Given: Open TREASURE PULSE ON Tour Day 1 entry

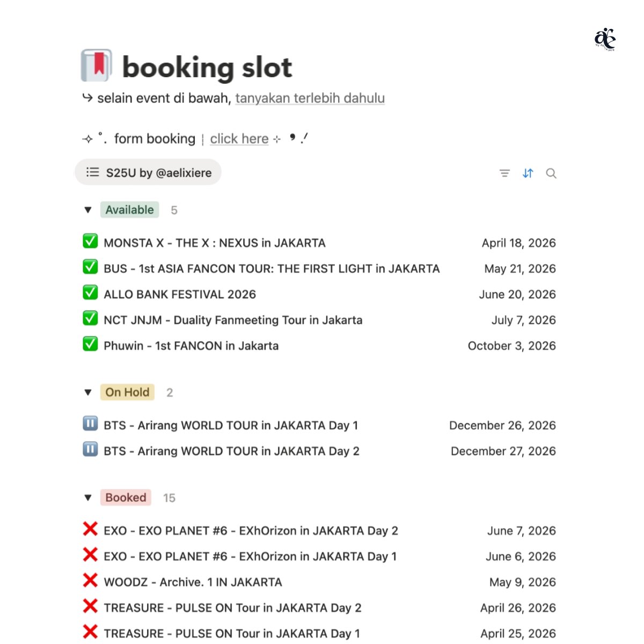Looking at the screenshot, I should [x=232, y=634].
